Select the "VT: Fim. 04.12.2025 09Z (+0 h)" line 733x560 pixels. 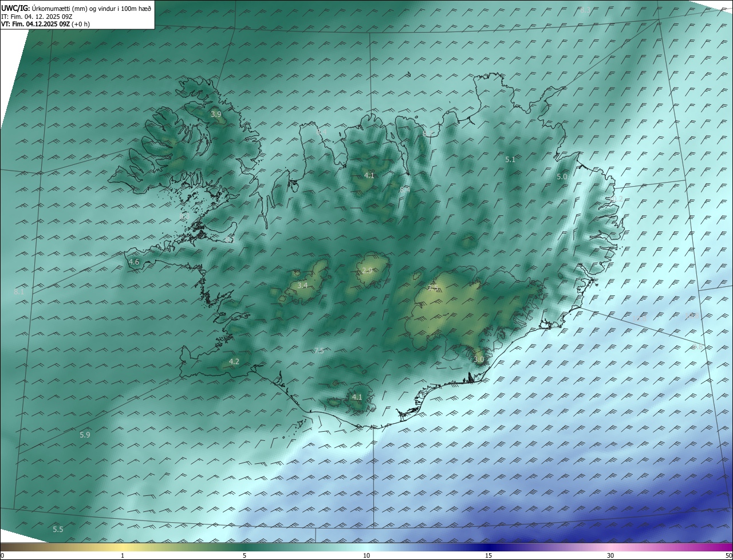pyautogui.click(x=45, y=24)
